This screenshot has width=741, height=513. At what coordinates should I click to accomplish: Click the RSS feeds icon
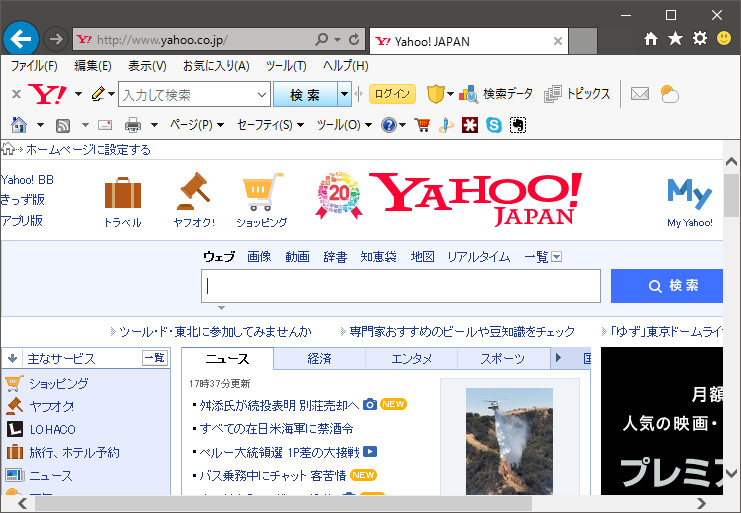point(63,126)
